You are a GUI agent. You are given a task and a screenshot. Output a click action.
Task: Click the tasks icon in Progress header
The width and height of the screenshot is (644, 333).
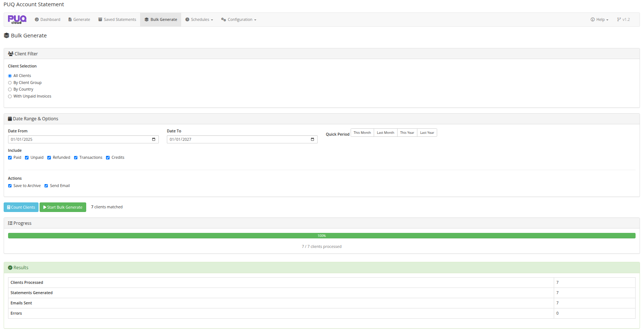10,223
